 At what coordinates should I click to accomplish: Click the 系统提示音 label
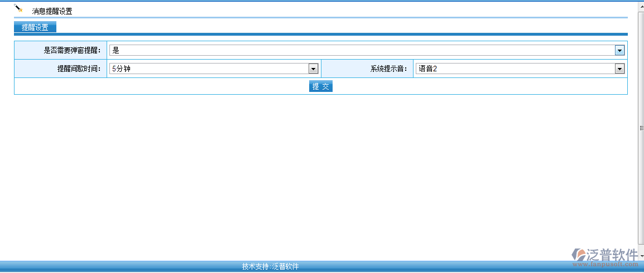(389, 69)
